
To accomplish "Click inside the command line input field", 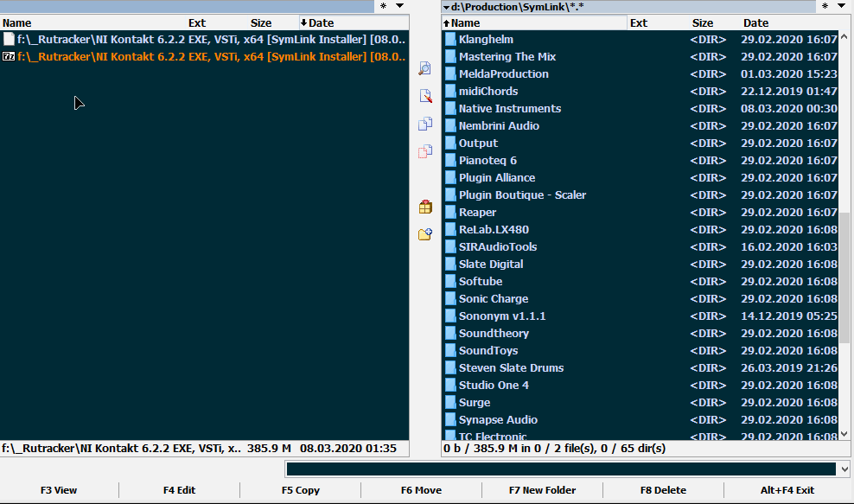I will point(561,469).
